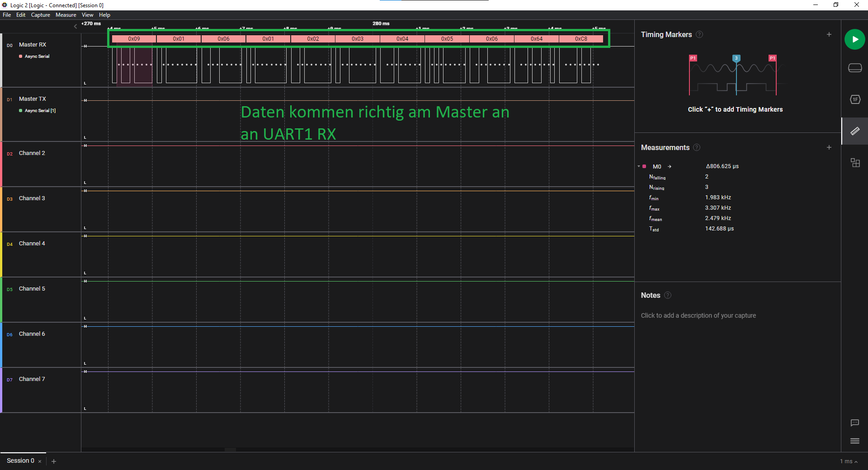Add a new session tab
Viewport: 868px width, 470px height.
(x=54, y=461)
